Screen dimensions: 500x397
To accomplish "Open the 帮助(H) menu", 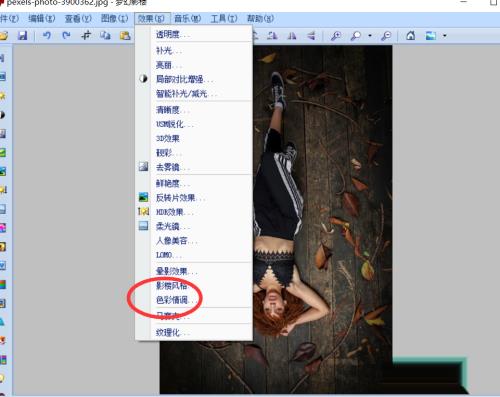I will click(260, 18).
